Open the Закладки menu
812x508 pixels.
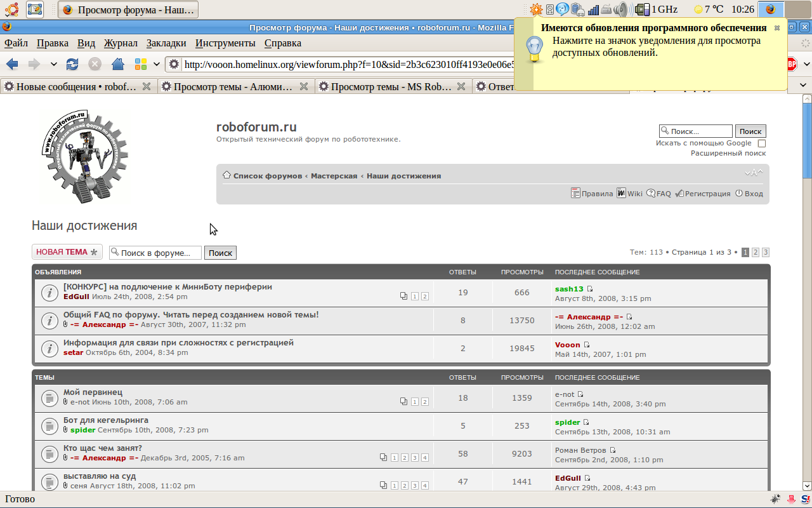166,43
